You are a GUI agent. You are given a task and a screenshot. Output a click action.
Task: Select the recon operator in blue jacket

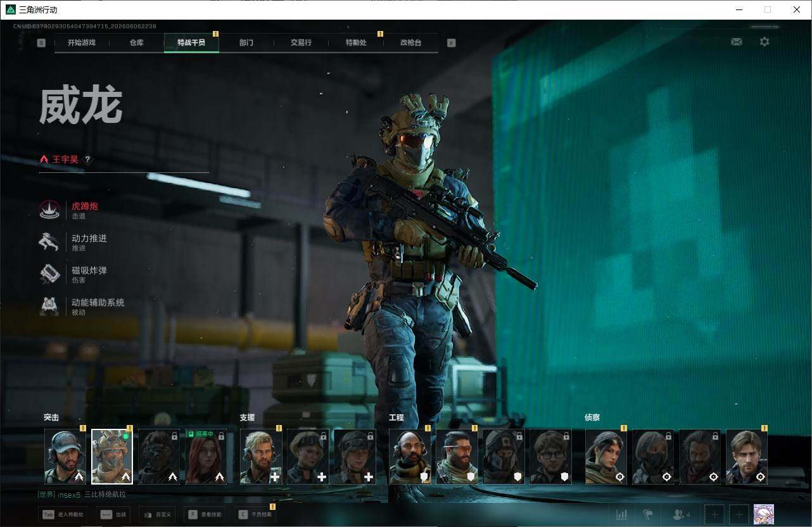click(x=747, y=457)
